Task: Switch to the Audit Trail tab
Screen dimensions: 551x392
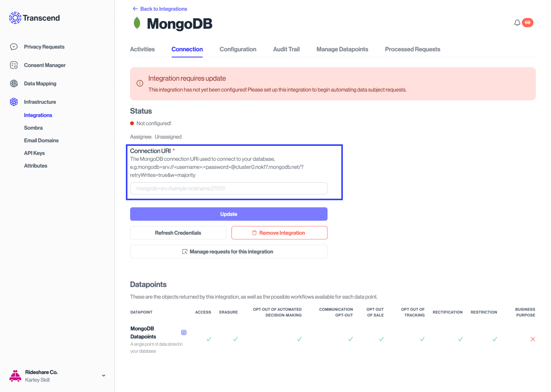Action: pos(286,49)
